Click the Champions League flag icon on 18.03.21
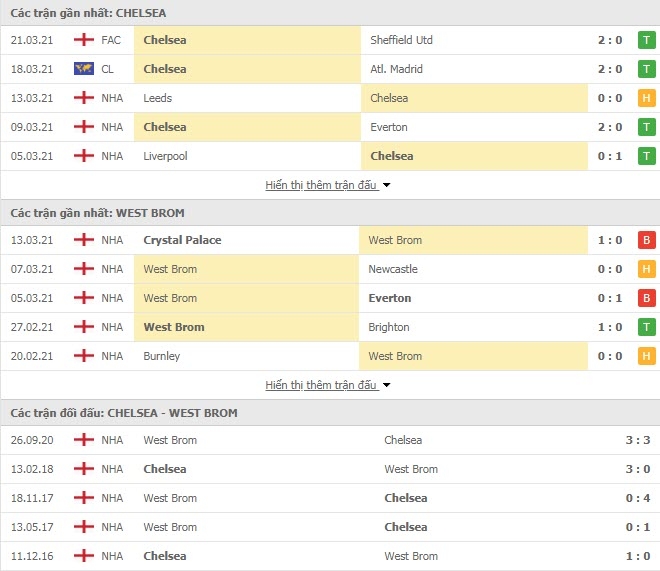Viewport: 660px width, 571px height. coord(84,69)
